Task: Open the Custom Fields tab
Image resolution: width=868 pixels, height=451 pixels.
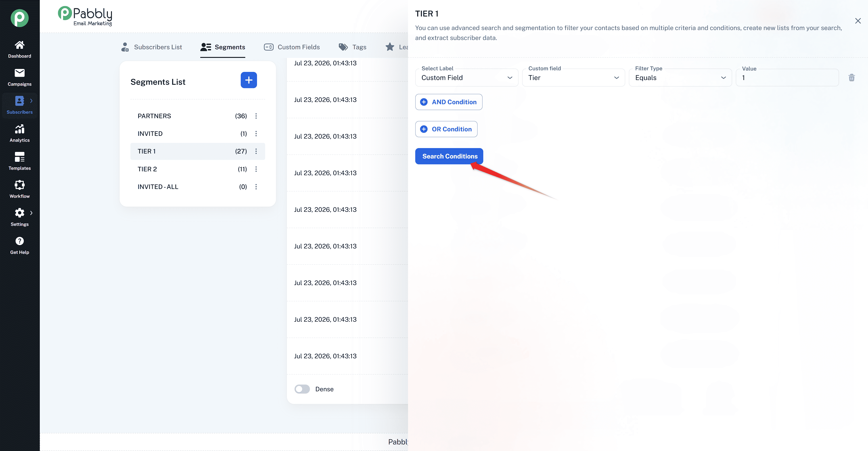Action: click(292, 47)
